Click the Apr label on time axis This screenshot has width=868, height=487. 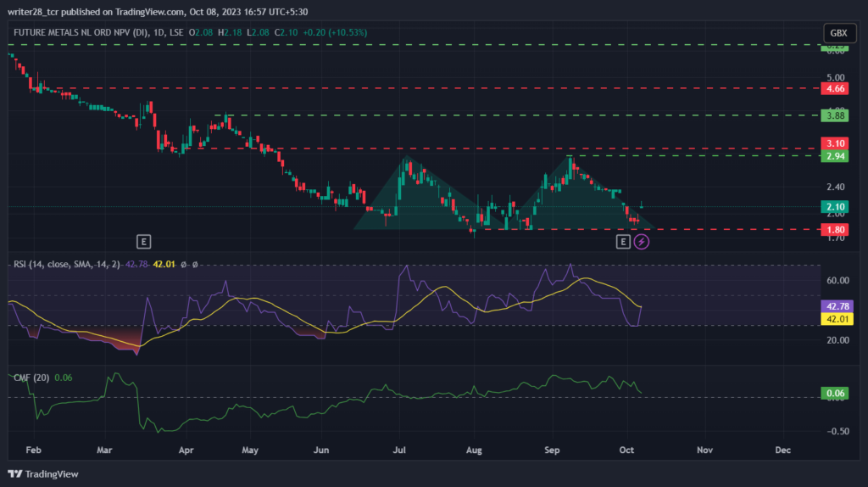tap(186, 450)
